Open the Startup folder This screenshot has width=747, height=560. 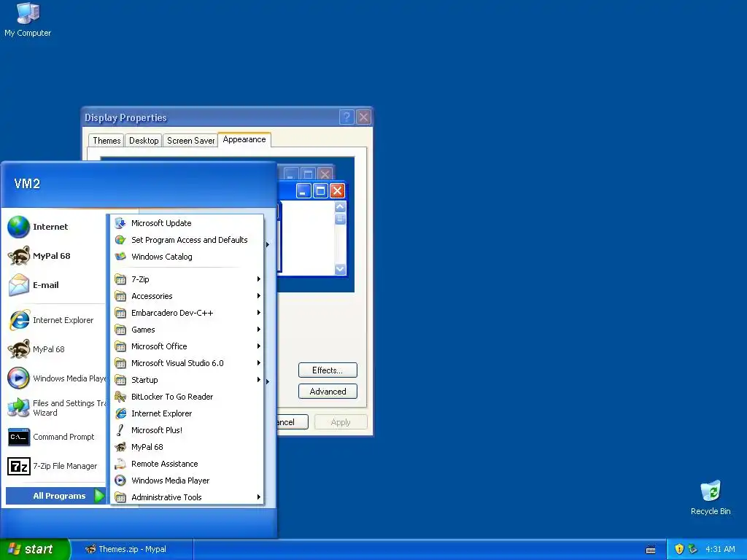(x=187, y=379)
